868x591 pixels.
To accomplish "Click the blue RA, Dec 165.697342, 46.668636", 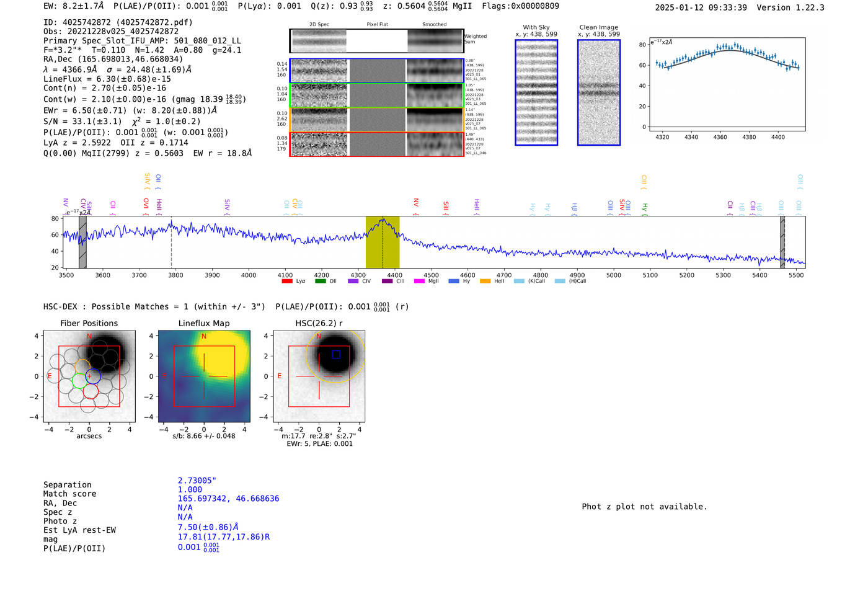I will [x=228, y=499].
